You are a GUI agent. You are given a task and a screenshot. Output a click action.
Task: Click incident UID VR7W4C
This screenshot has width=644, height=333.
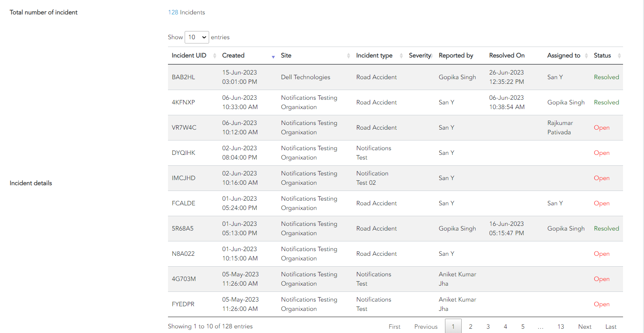click(184, 128)
